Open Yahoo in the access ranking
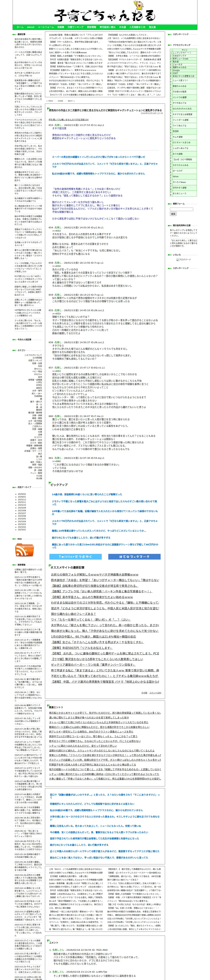 point(176,177)
